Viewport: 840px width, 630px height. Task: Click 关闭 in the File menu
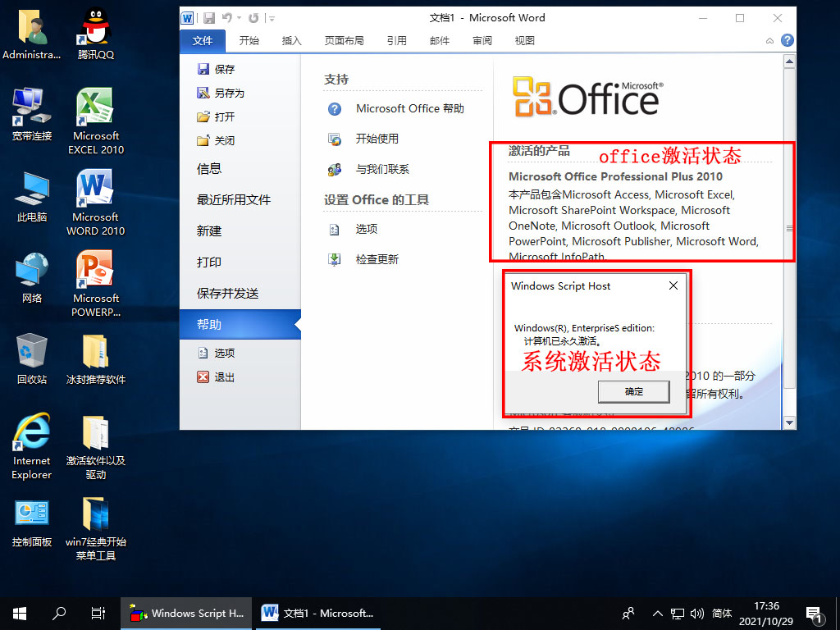(x=217, y=141)
